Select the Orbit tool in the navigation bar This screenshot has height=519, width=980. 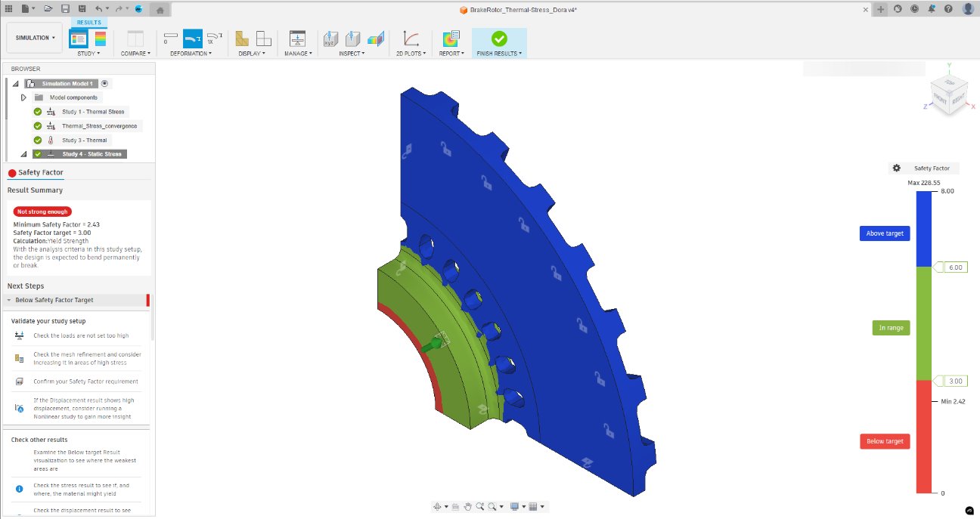click(x=438, y=505)
